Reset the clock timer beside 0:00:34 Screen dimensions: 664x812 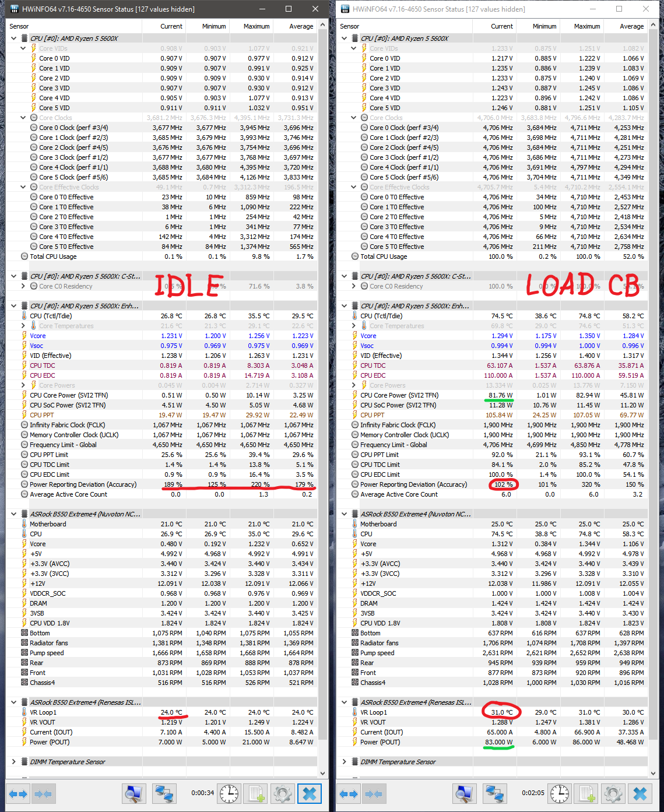229,793
